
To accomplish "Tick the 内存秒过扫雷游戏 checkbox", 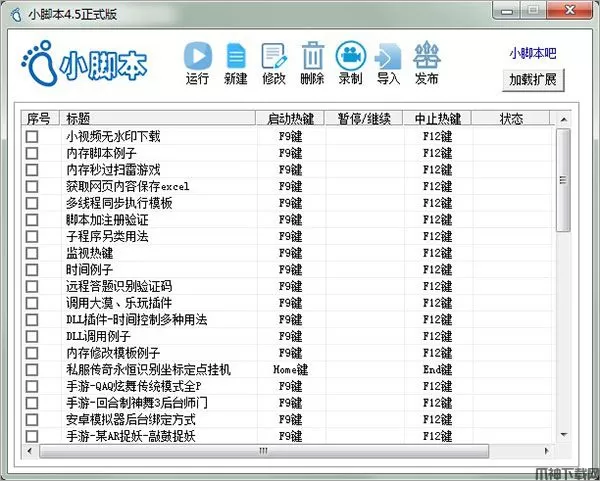I will [x=32, y=170].
